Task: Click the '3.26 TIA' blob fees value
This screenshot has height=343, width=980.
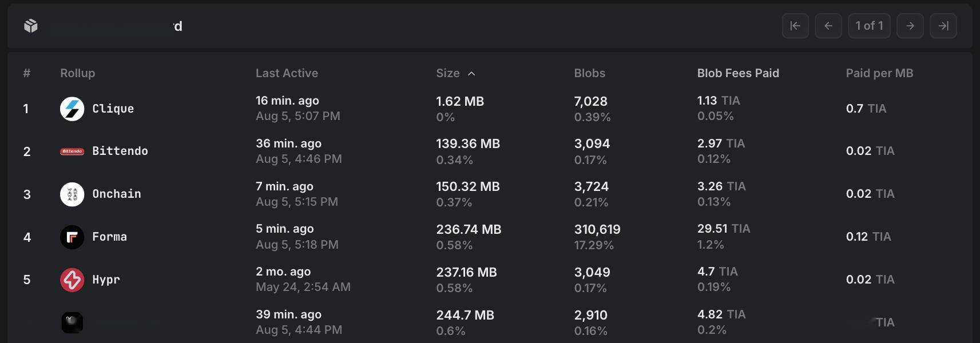Action: (x=721, y=186)
